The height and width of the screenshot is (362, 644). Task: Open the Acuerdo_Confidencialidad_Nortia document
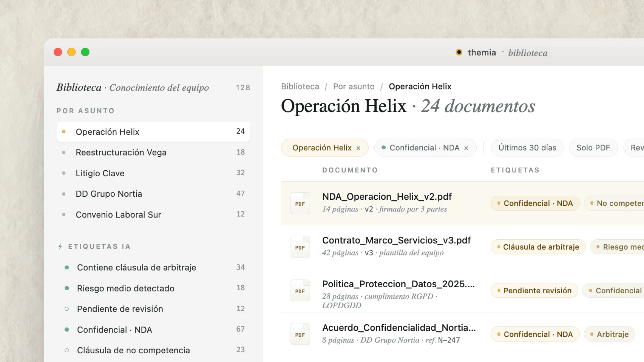pyautogui.click(x=399, y=327)
